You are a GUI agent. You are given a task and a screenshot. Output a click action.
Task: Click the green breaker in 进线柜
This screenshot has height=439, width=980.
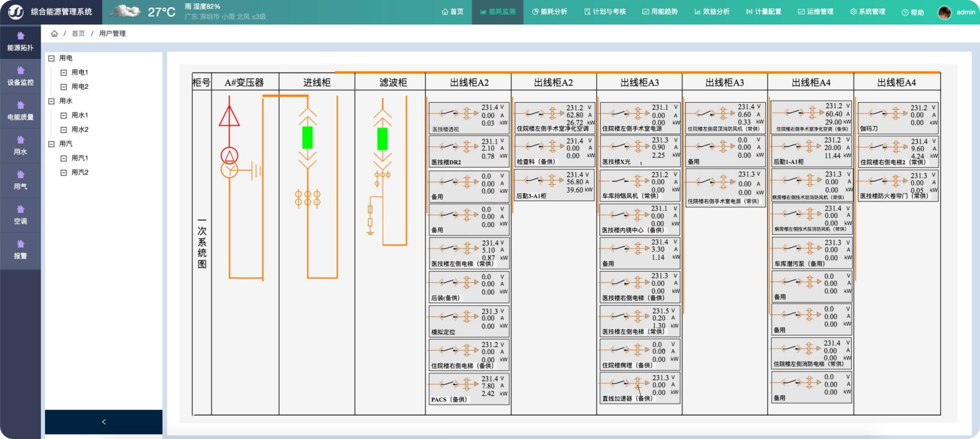307,138
